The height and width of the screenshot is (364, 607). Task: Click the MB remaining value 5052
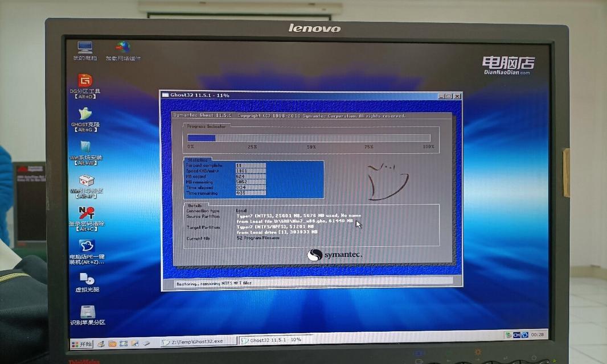click(251, 182)
